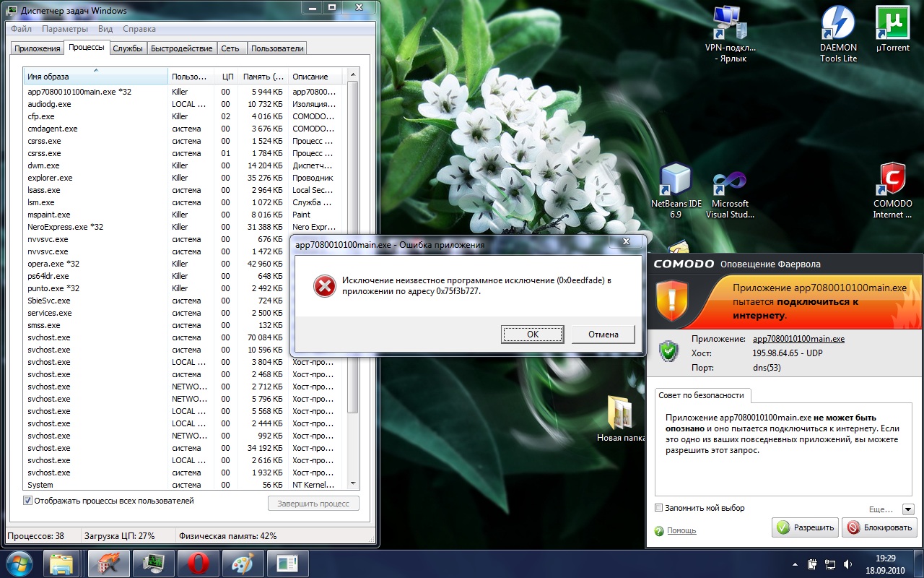The image size is (924, 578).
Task: Block the connection with the Блокировать button
Action: tap(879, 527)
